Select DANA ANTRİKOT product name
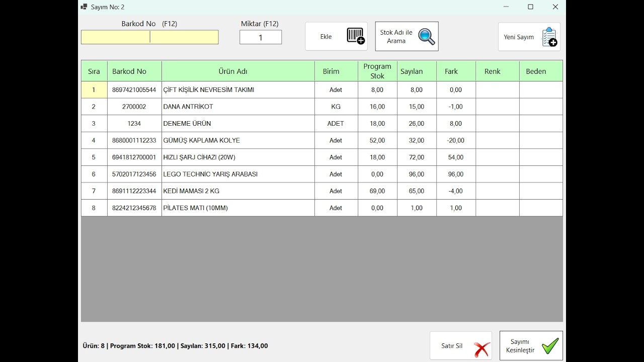This screenshot has height=362, width=644. coord(188,107)
